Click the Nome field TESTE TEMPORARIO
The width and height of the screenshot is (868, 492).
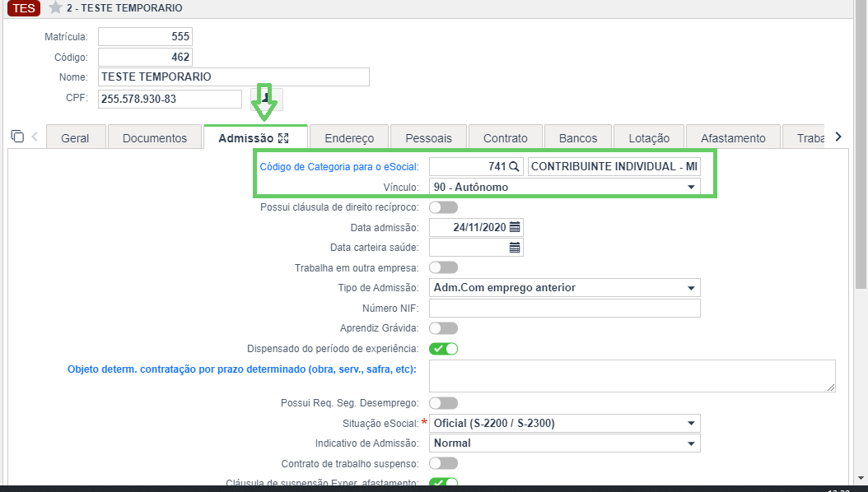234,77
